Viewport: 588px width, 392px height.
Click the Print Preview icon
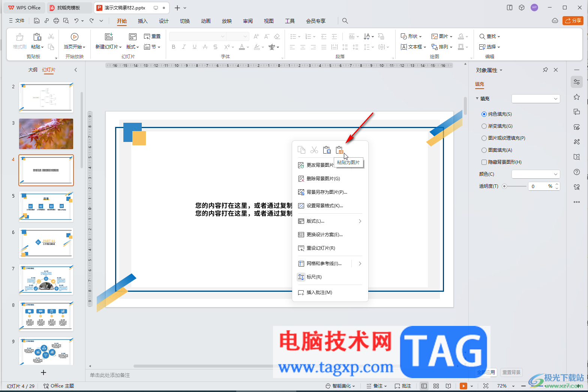click(66, 21)
